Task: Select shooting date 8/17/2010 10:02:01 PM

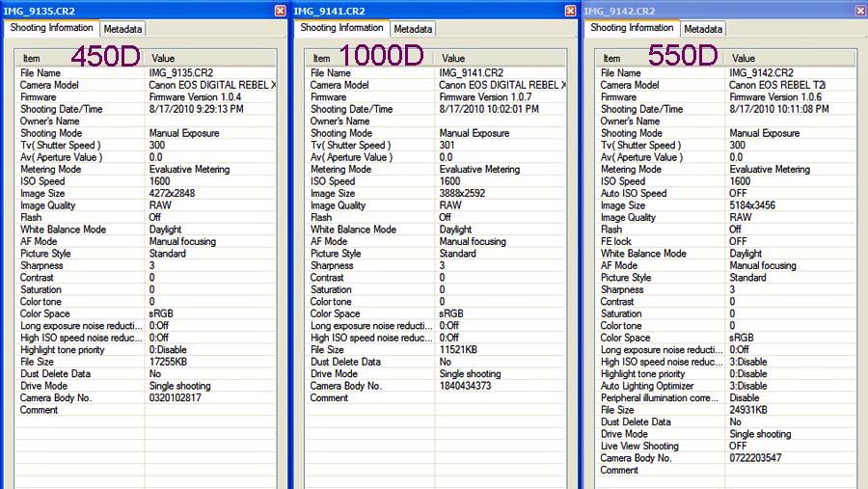Action: coord(489,109)
